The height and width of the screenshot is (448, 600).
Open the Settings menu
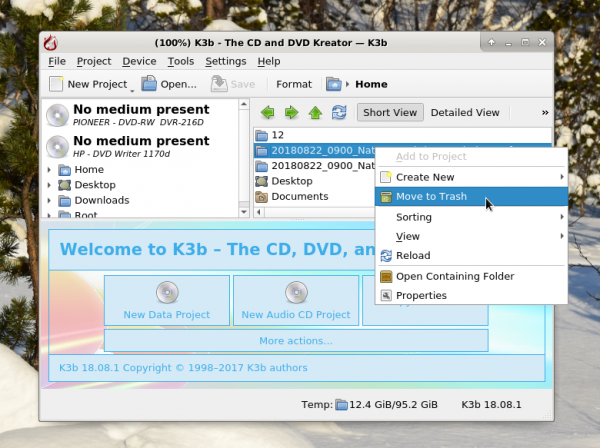tap(226, 61)
